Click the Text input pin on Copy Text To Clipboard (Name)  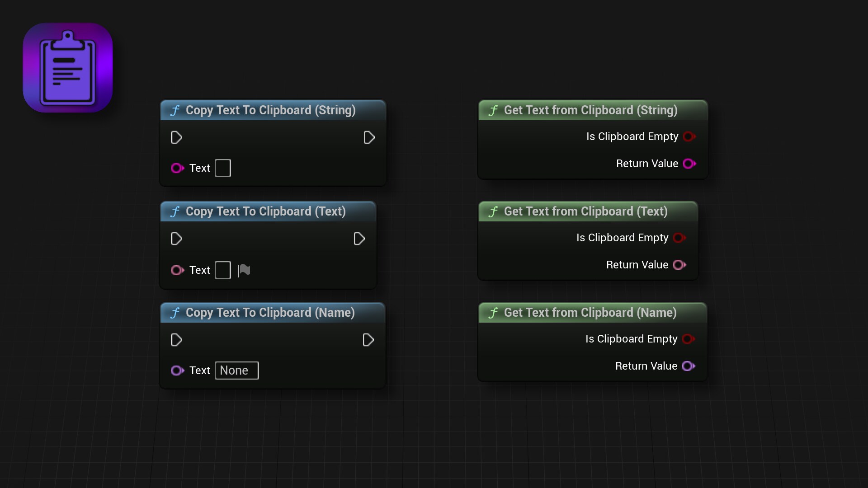pyautogui.click(x=177, y=371)
